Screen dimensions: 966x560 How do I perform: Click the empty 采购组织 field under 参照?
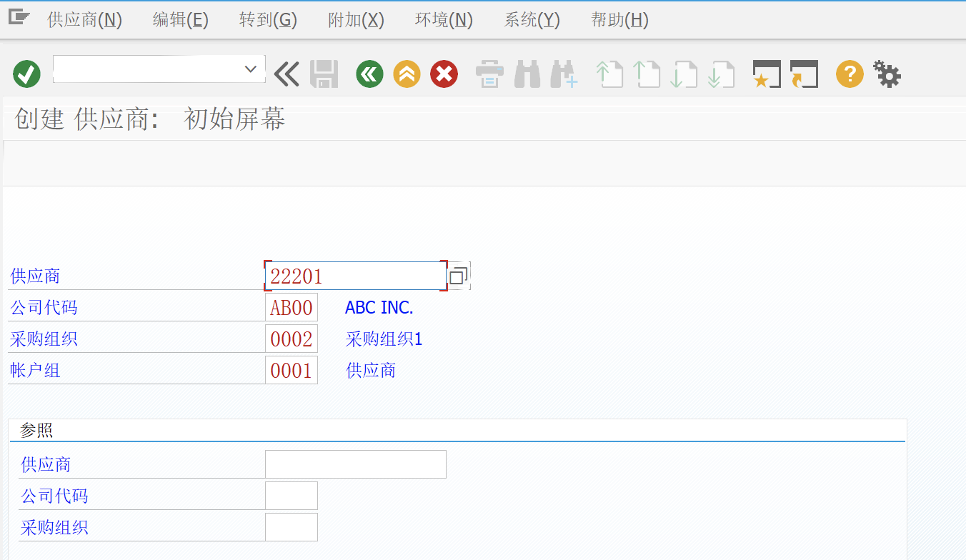coord(292,527)
